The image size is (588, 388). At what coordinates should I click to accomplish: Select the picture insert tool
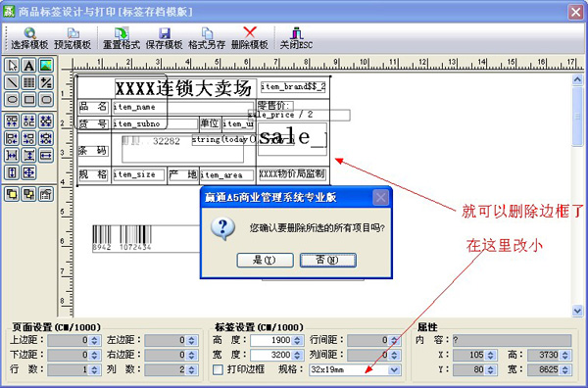(x=46, y=66)
